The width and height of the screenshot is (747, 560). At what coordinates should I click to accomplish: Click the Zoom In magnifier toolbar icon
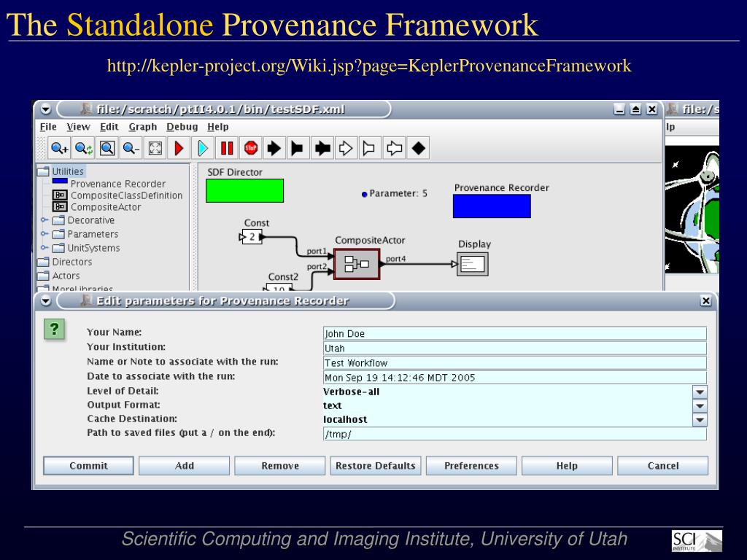(x=60, y=149)
